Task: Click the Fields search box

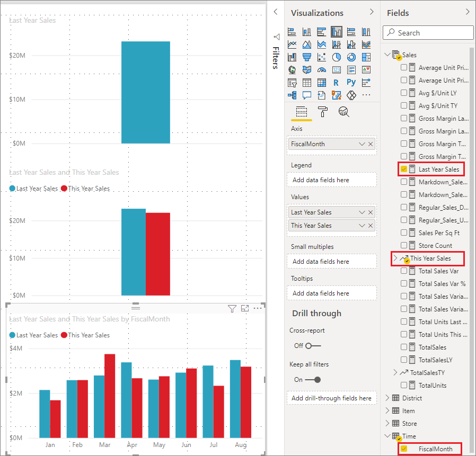Action: coord(428,33)
